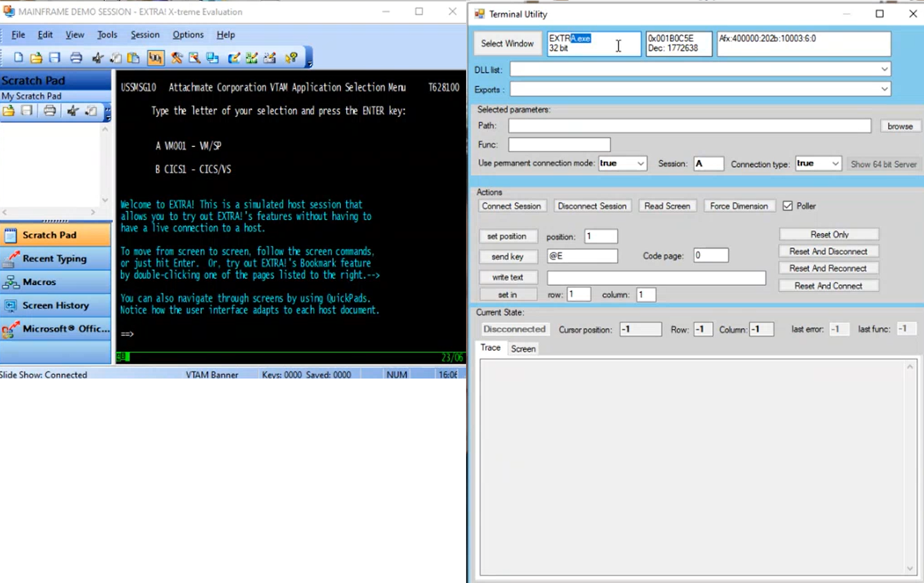
Task: Click the hammer and wrench tools icon
Action: tap(177, 57)
